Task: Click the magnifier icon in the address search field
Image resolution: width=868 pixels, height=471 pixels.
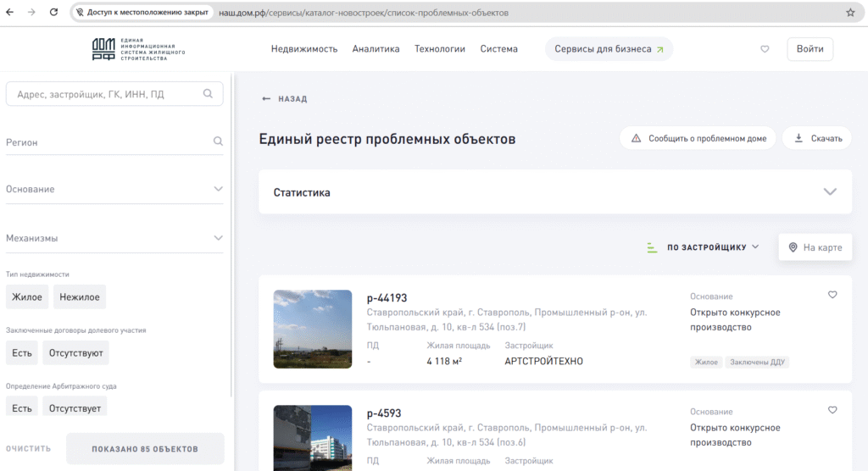Action: [x=208, y=94]
